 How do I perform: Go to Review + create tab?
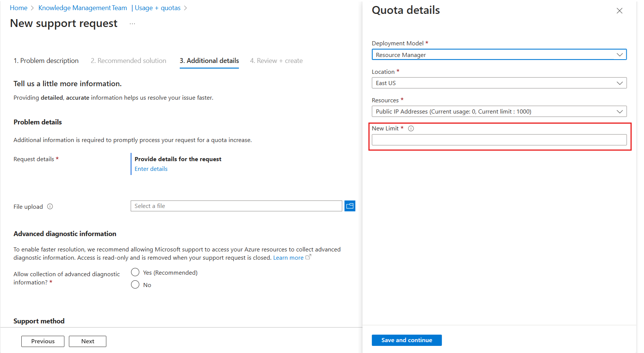click(276, 61)
